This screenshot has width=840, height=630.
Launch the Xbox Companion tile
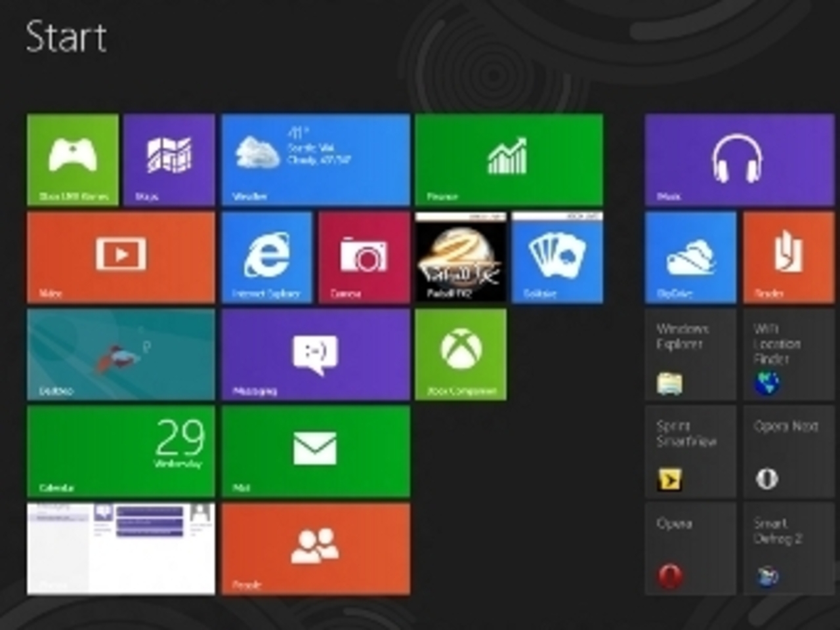click(461, 354)
